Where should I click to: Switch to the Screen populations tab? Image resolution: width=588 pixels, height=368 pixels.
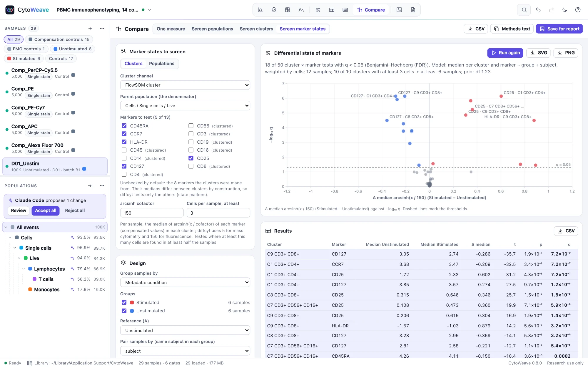point(212,29)
